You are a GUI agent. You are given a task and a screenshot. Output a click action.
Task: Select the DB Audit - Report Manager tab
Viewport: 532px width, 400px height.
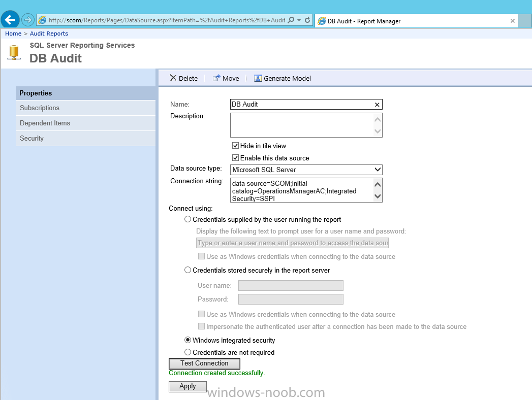416,21
